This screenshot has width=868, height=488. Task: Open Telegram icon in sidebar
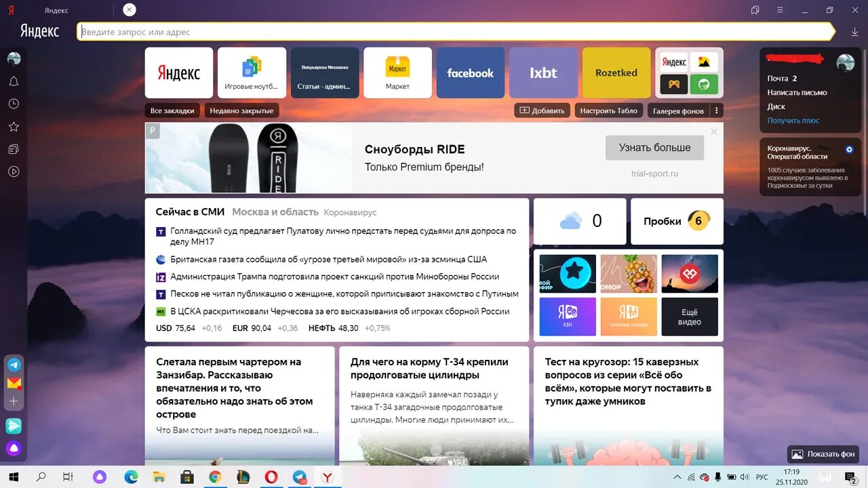(x=14, y=365)
